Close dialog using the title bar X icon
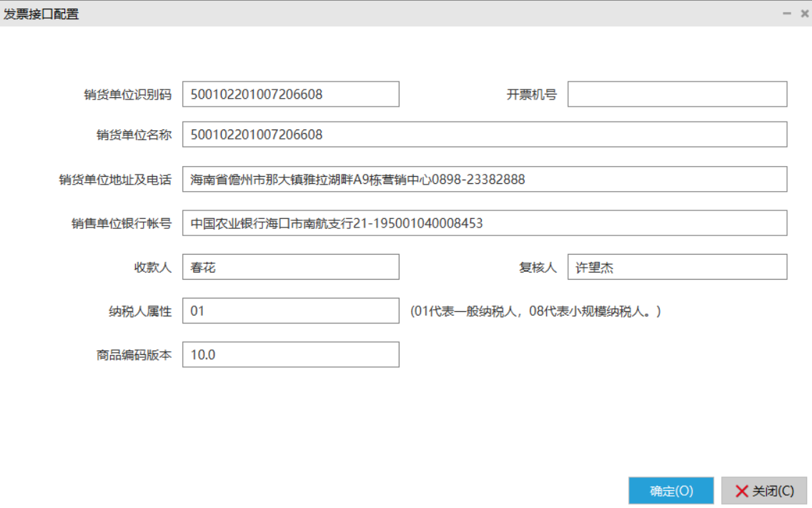 click(804, 14)
